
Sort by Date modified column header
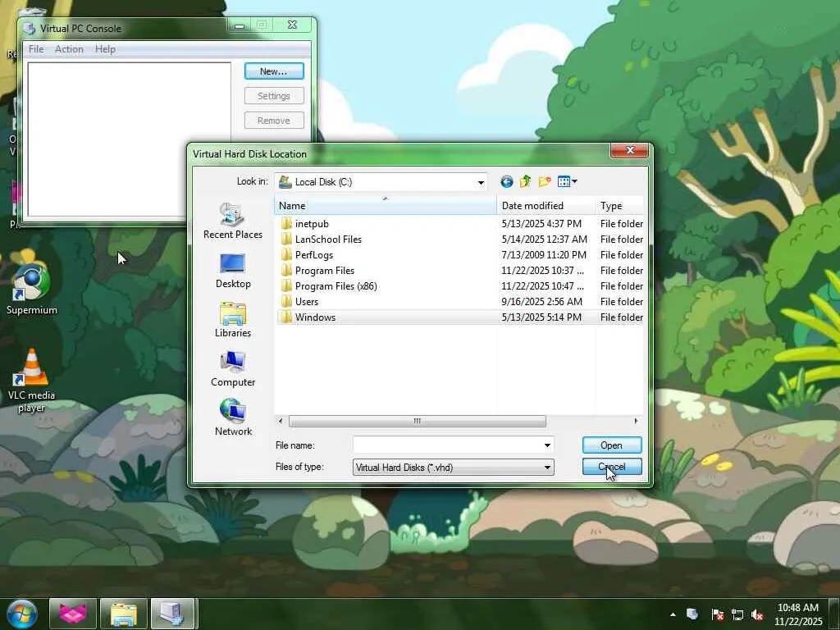[x=546, y=206]
